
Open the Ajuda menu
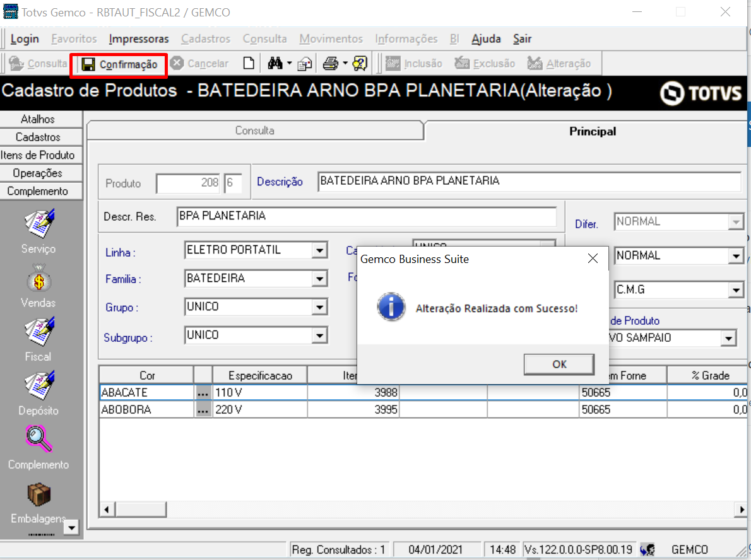coord(486,38)
